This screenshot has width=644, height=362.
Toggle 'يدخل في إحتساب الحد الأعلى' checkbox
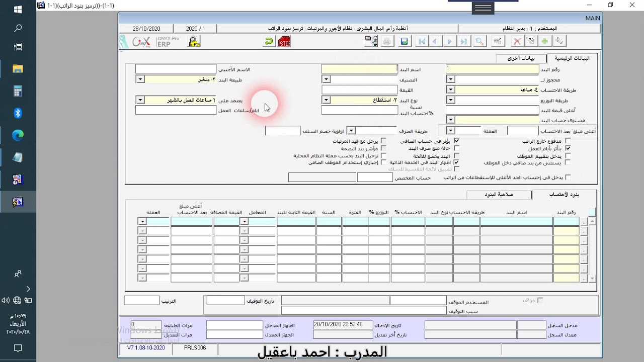pos(568,177)
